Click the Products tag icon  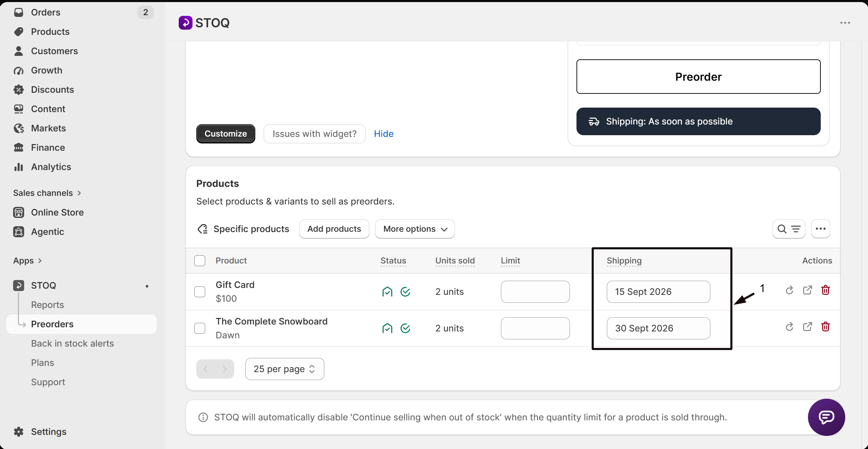(19, 32)
